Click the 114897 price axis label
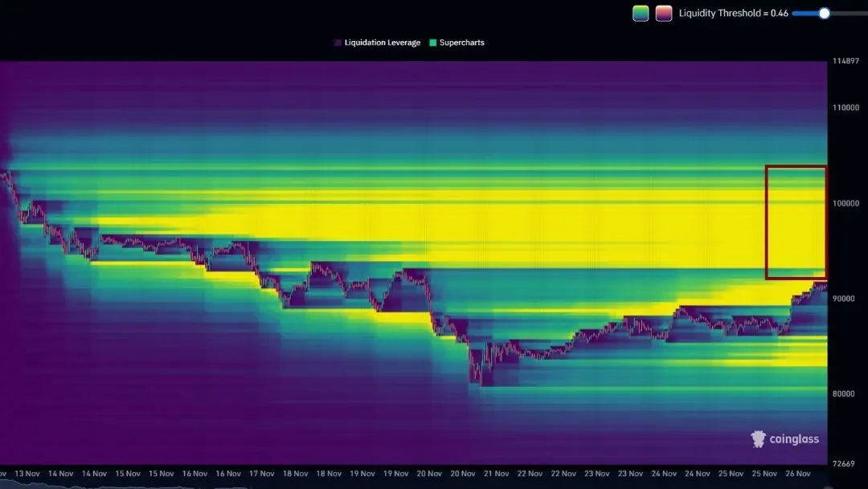 point(845,61)
